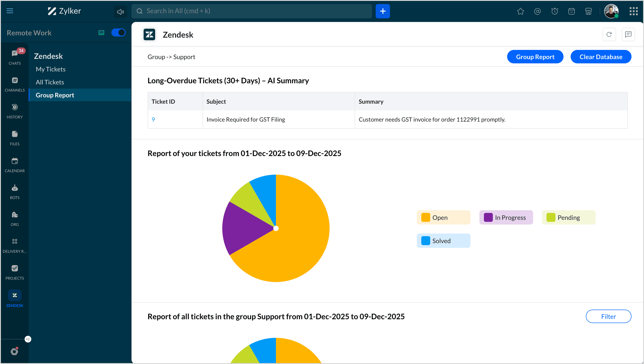Open the marketplace store icon
Viewport: 644px width, 364px height.
click(589, 11)
